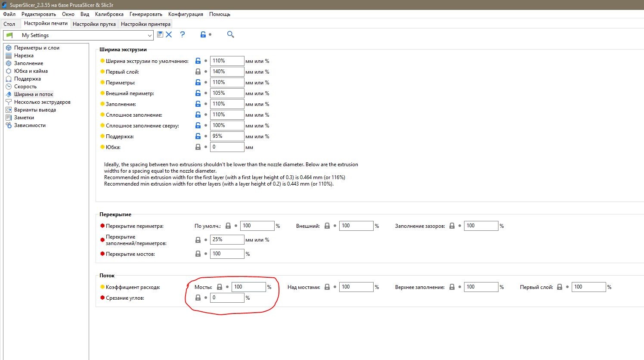Image resolution: width=644 pixels, height=360 pixels.
Task: Click Перекрытие заполнений/периметров field 25%
Action: [x=227, y=240]
